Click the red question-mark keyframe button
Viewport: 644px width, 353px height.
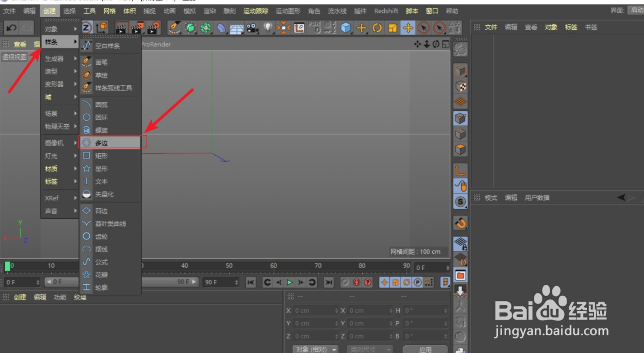tap(367, 282)
